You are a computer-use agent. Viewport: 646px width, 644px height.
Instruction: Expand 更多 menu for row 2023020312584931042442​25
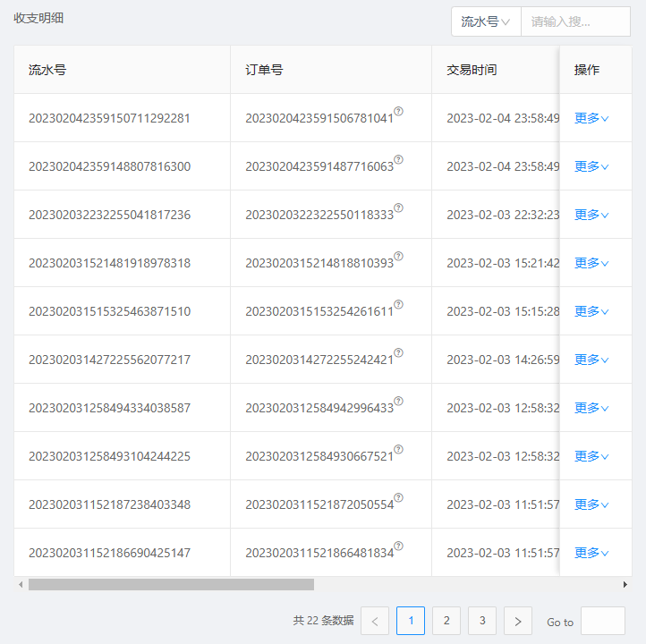coord(591,456)
